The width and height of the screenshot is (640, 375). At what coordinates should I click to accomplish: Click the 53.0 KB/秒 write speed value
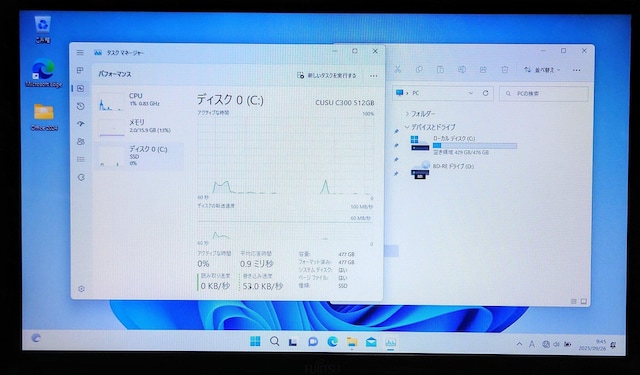(x=263, y=286)
